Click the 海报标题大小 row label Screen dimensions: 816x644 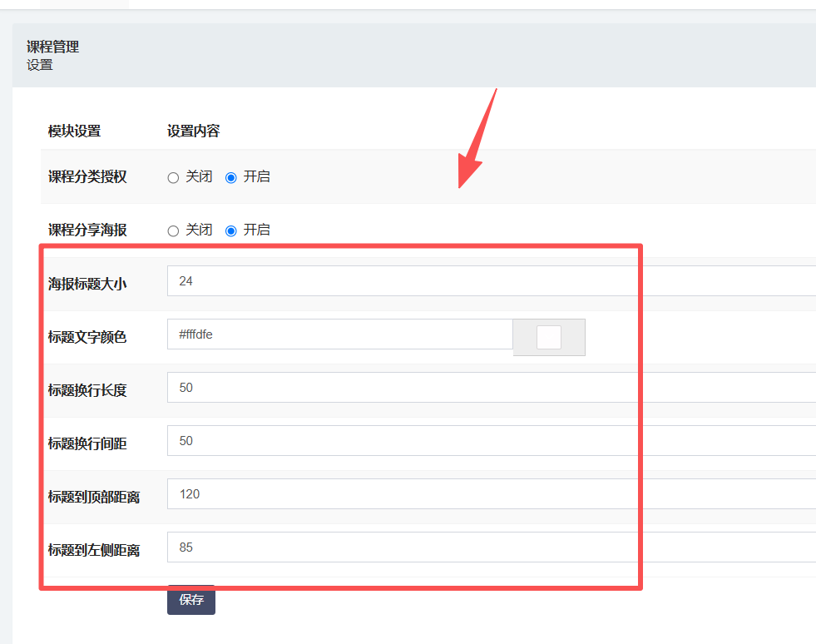[87, 284]
